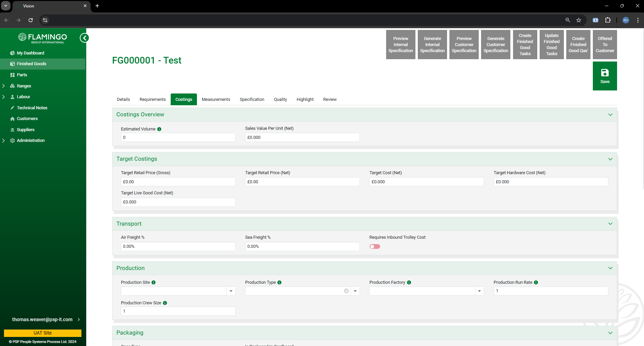Open the Production Factory dropdown
644x346 pixels.
[479, 291]
